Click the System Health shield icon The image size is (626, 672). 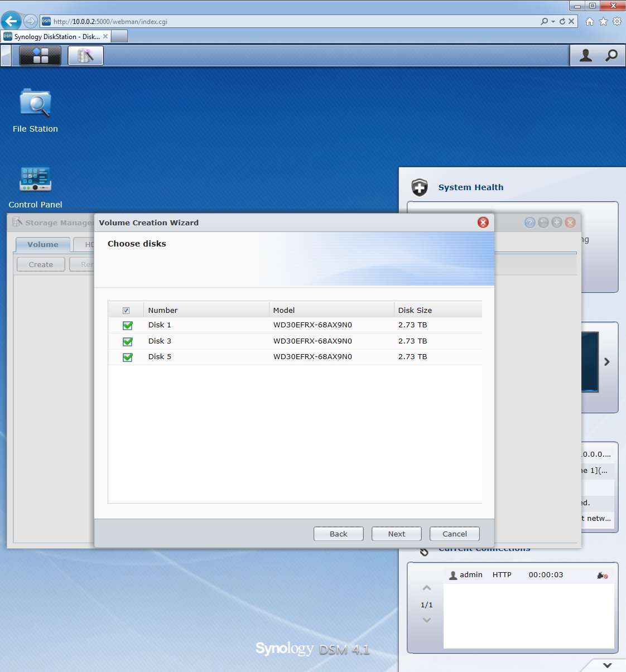tap(420, 187)
